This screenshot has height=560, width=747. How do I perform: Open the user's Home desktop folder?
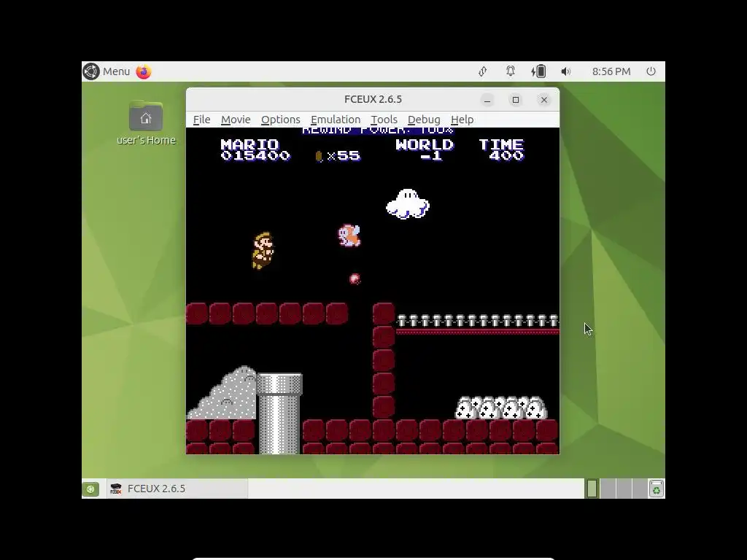[146, 122]
